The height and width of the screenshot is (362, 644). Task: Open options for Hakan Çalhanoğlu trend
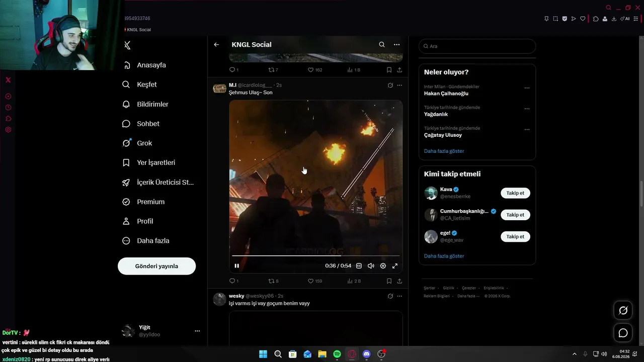pos(527,87)
